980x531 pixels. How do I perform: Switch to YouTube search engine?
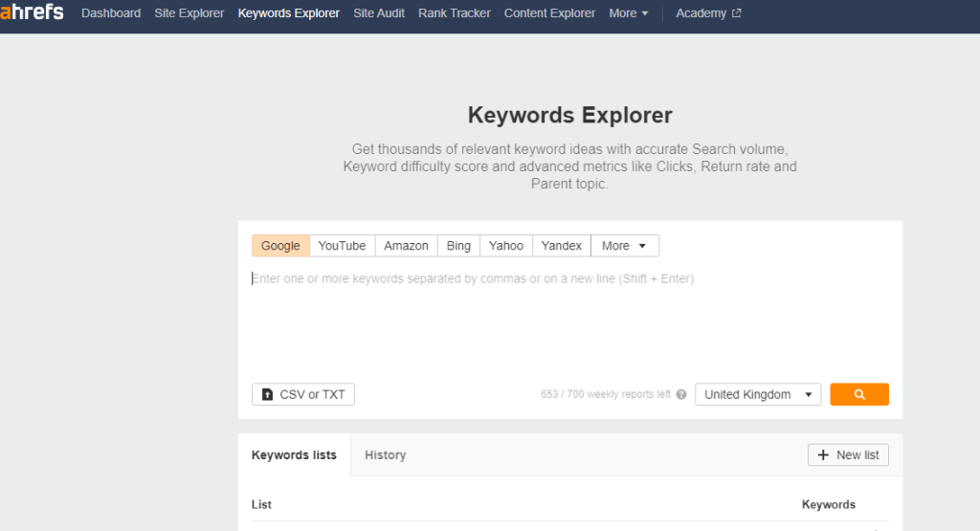pyautogui.click(x=342, y=246)
